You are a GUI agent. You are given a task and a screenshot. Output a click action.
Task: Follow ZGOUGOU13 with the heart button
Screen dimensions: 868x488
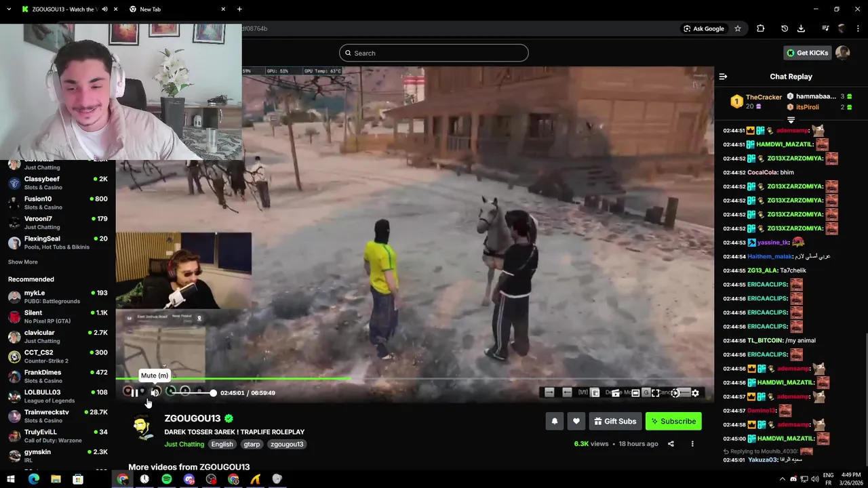click(576, 421)
